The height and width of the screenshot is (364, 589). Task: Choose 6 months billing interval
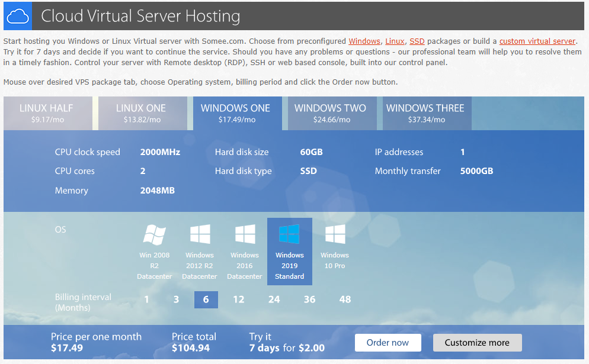tap(206, 299)
